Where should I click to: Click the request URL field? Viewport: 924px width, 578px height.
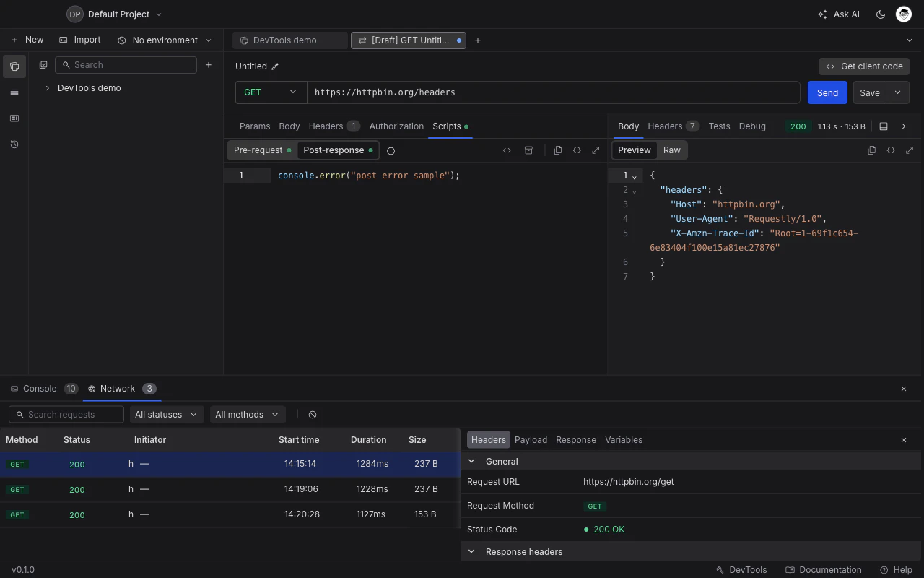click(x=553, y=92)
